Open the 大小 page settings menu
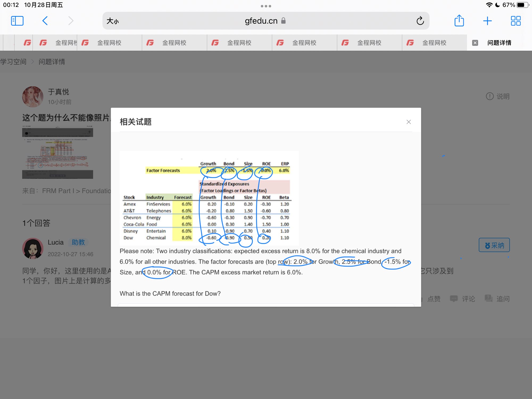This screenshot has height=399, width=532. click(113, 21)
